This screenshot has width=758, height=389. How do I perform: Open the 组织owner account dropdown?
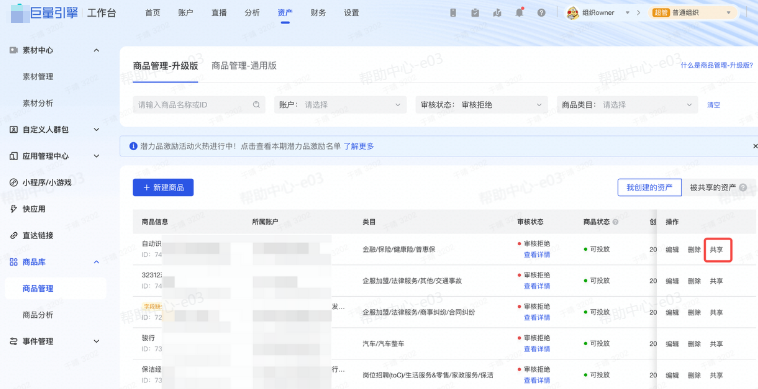coord(627,13)
